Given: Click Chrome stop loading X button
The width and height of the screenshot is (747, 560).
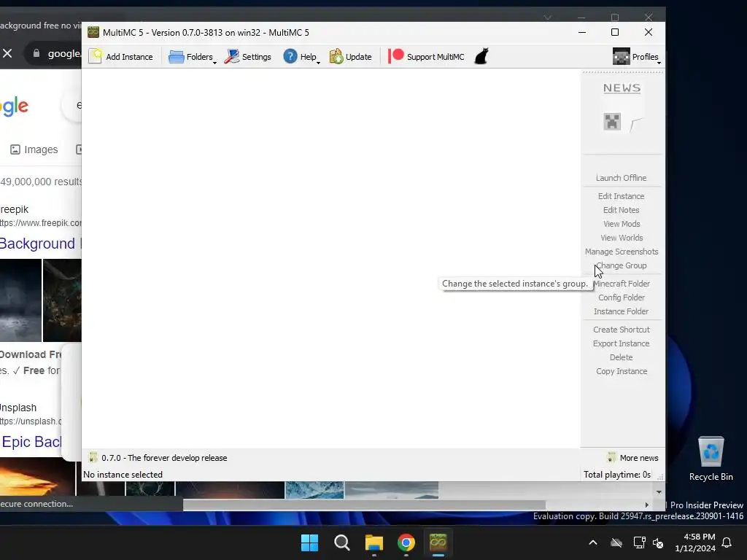Looking at the screenshot, I should pos(7,53).
